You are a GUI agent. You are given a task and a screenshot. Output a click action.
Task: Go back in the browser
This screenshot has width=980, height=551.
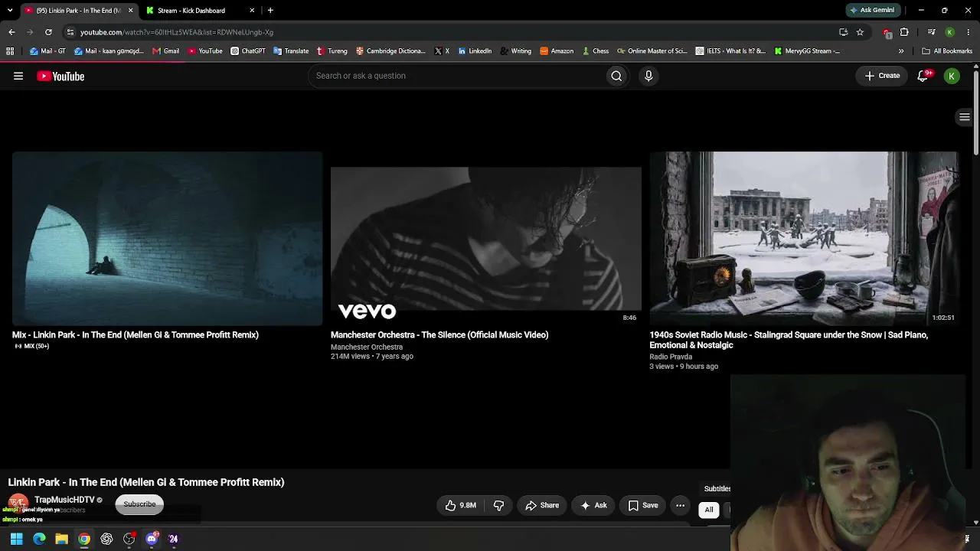11,32
